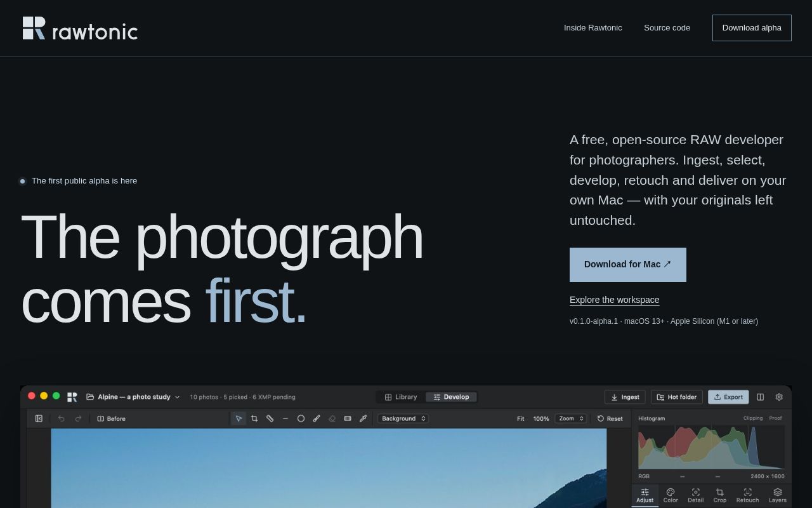The width and height of the screenshot is (812, 508).
Task: Click the app's R logo in the title bar
Action: tap(72, 397)
